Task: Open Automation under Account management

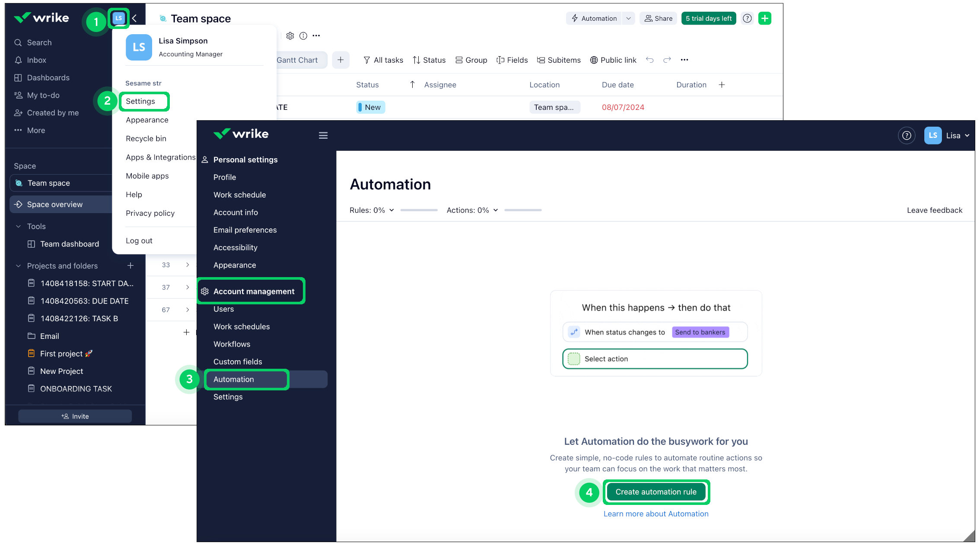Action: pos(234,379)
